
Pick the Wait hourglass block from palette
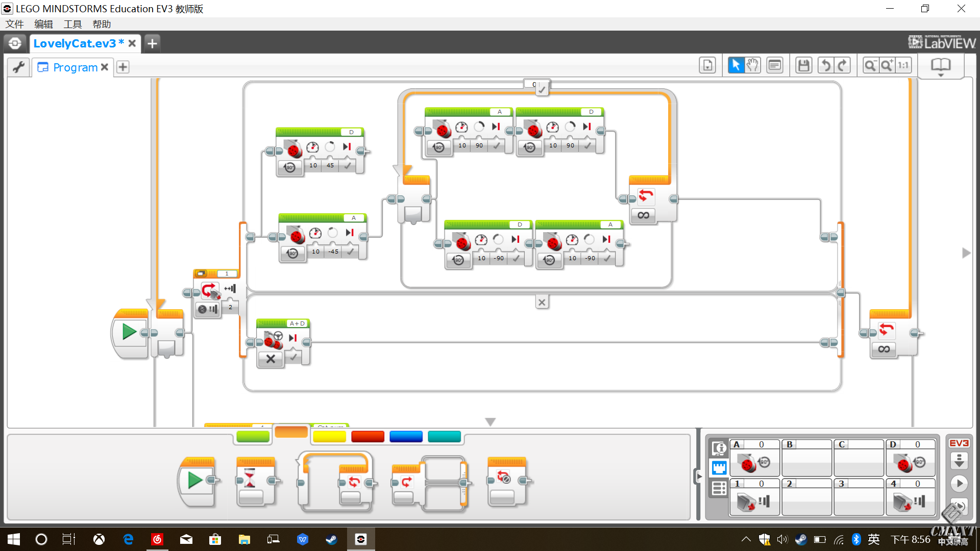pos(257,481)
